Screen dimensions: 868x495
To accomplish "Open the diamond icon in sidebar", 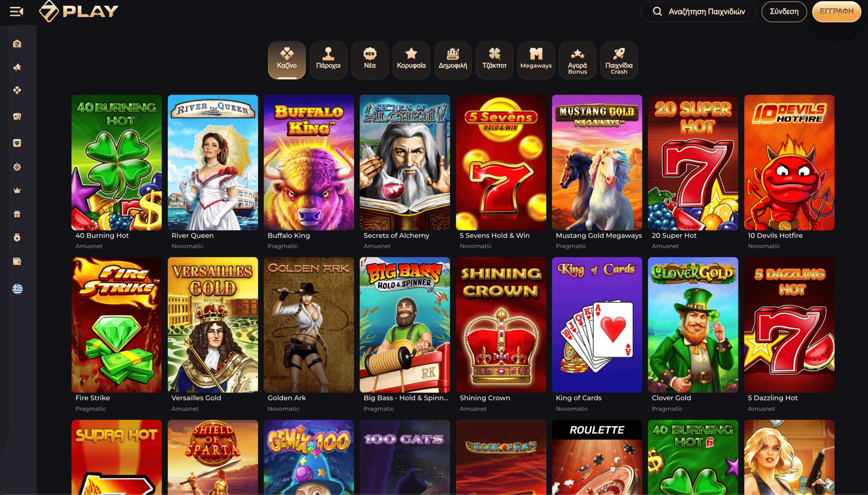I will click(x=17, y=143).
